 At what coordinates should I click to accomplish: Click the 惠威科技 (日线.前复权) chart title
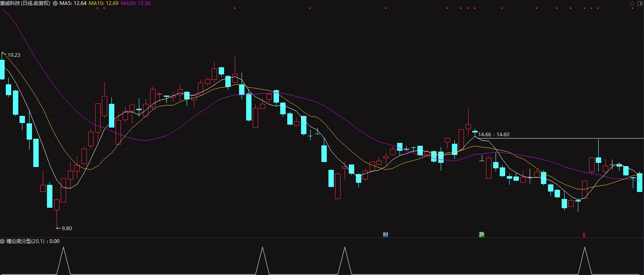pos(25,3)
